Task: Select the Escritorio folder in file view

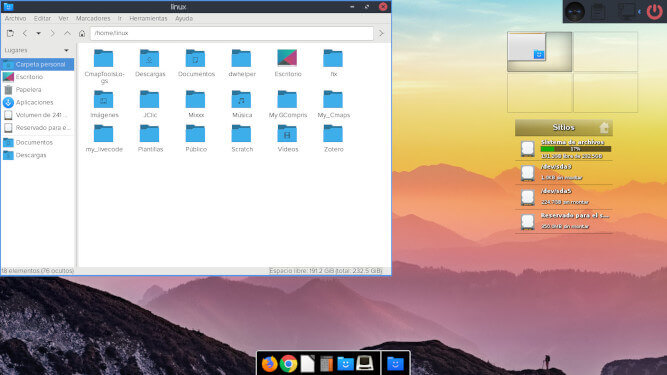Action: 287,58
